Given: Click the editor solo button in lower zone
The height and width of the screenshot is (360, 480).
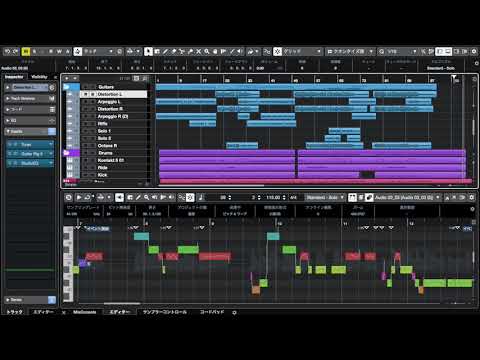Looking at the screenshot, I should pos(69,198).
